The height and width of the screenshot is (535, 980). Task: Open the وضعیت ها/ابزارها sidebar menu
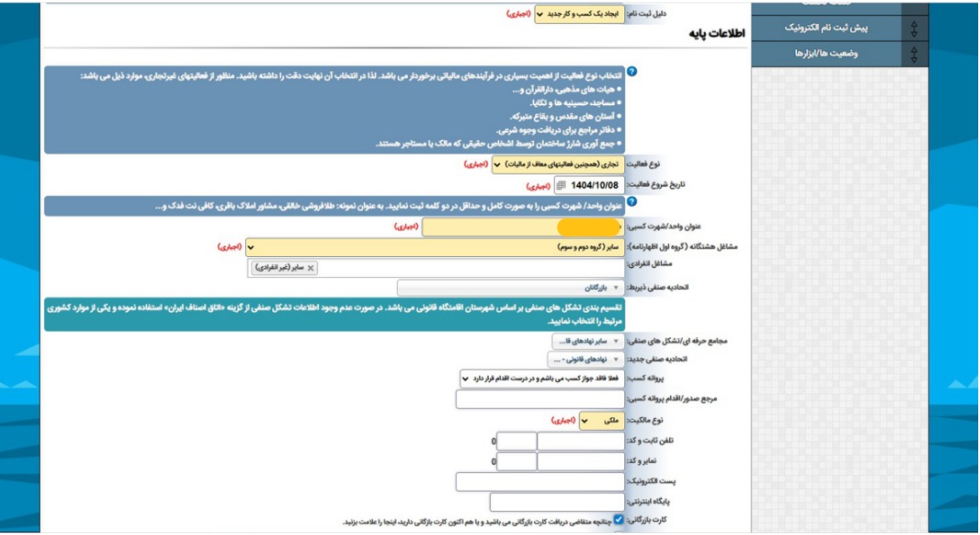click(x=826, y=54)
